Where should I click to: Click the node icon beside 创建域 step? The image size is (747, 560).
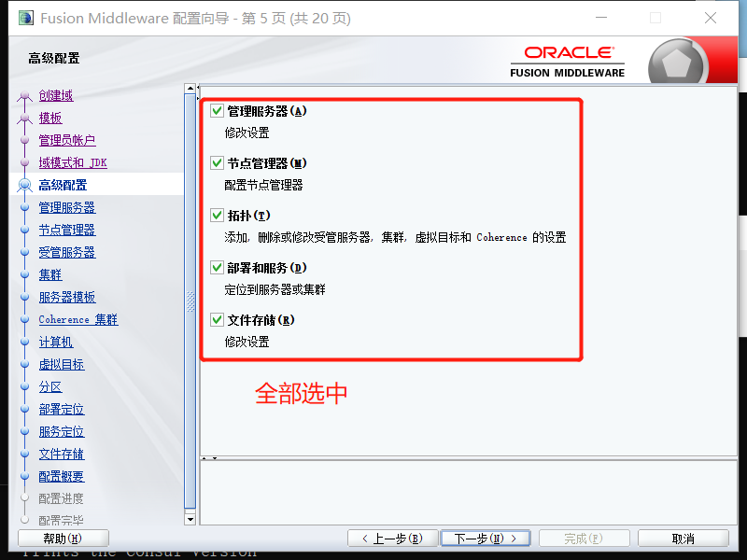(25, 95)
